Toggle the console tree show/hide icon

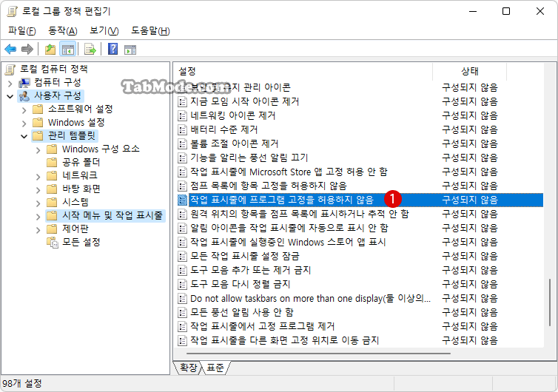coord(67,49)
